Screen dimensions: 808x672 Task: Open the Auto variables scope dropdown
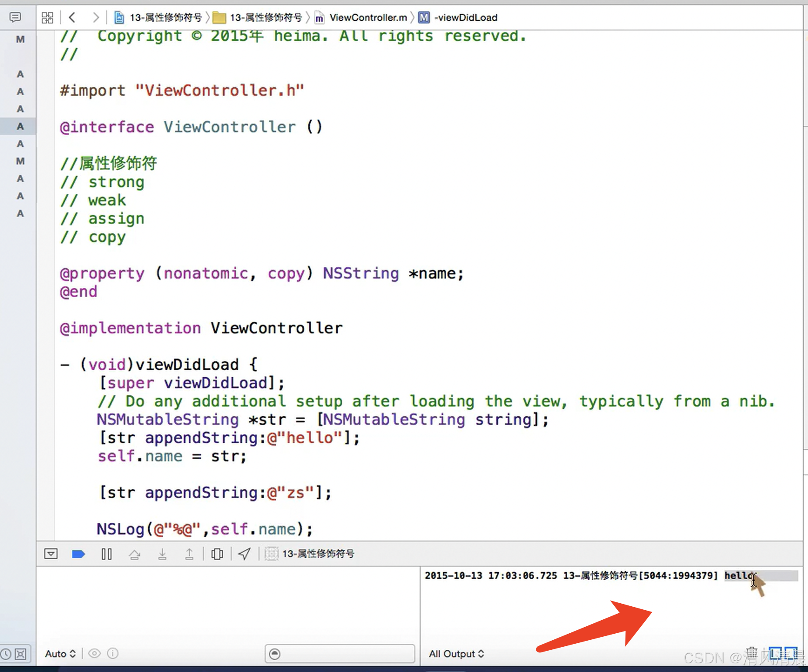(61, 654)
